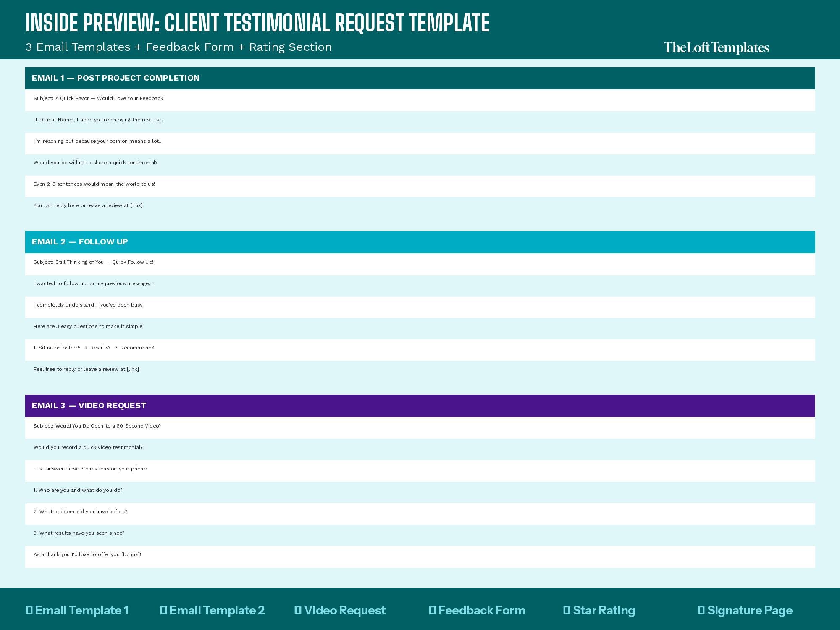Select '2. What problem did you have before?'
The height and width of the screenshot is (630, 840).
(80, 512)
